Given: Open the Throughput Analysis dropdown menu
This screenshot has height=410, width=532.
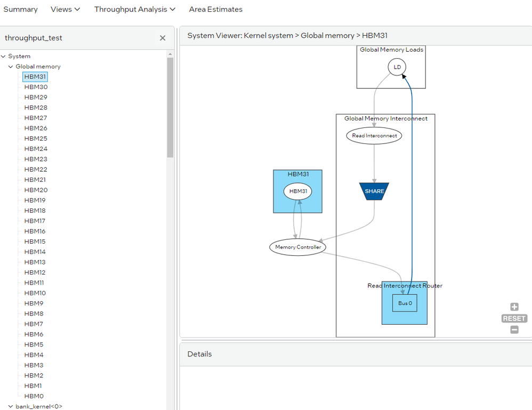Looking at the screenshot, I should [134, 10].
